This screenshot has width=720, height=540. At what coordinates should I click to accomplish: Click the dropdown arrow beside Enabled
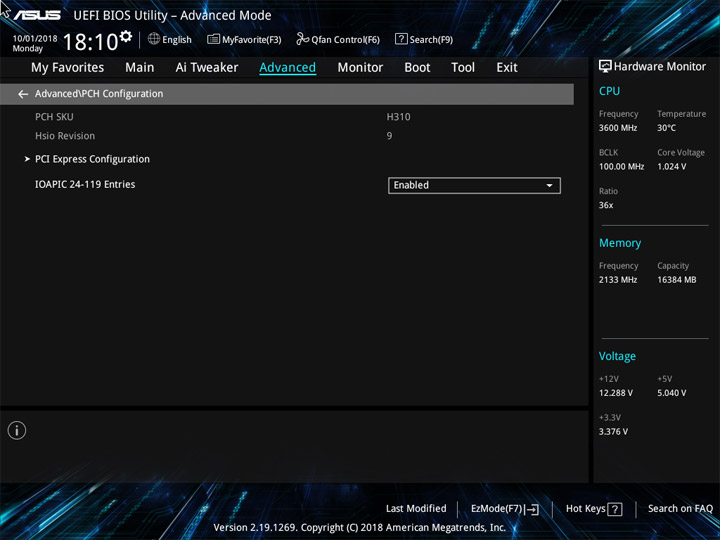pos(549,186)
